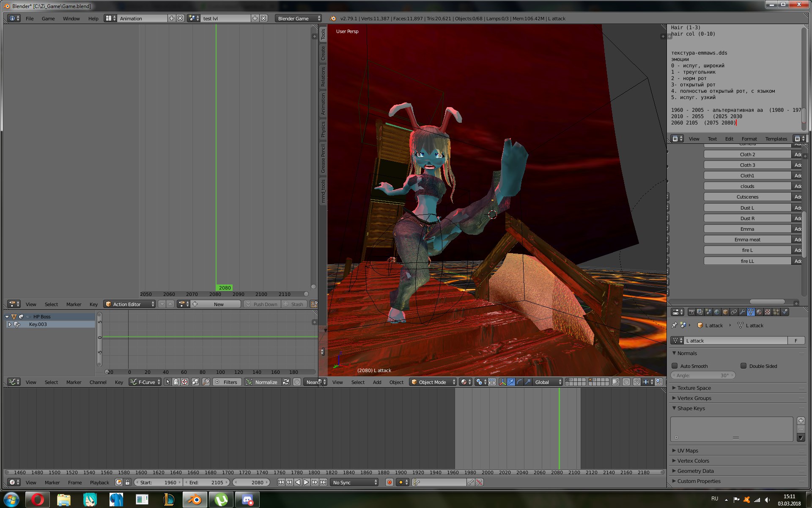Click the scale manipulator icon

(528, 382)
